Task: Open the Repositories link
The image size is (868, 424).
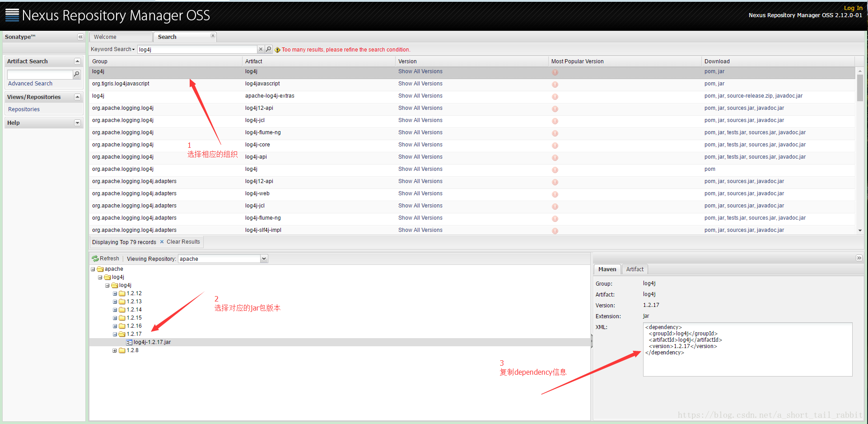Action: pyautogui.click(x=24, y=109)
